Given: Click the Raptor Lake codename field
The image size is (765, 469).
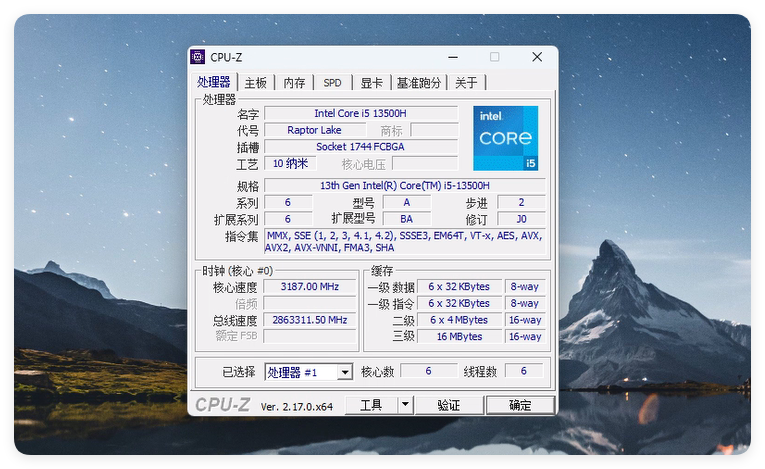Looking at the screenshot, I should pos(315,130).
